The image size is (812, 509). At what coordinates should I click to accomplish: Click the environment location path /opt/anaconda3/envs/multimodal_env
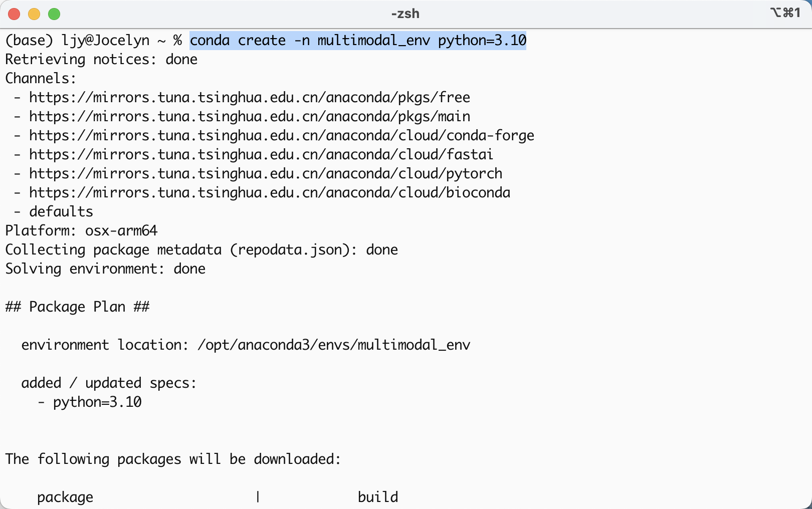[x=334, y=345]
